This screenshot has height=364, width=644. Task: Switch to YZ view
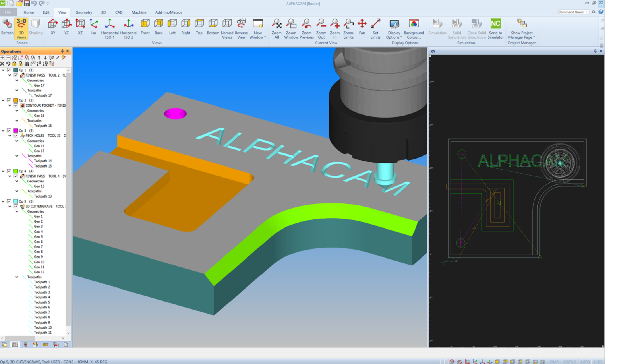click(66, 27)
